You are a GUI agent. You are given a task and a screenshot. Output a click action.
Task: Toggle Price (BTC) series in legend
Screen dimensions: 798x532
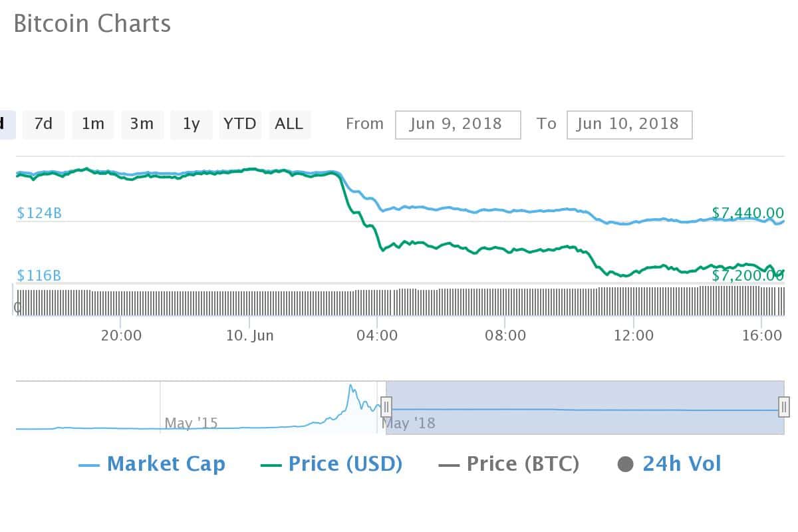[x=509, y=464]
